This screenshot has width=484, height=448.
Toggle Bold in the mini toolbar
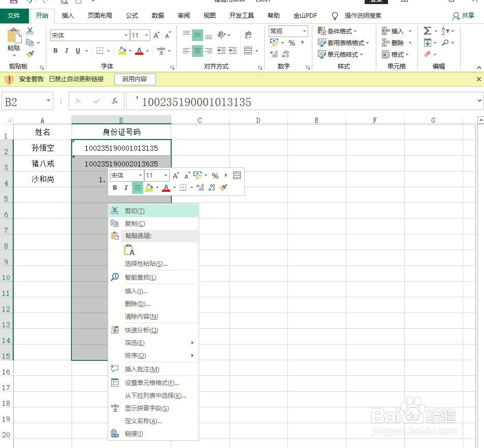coord(115,187)
